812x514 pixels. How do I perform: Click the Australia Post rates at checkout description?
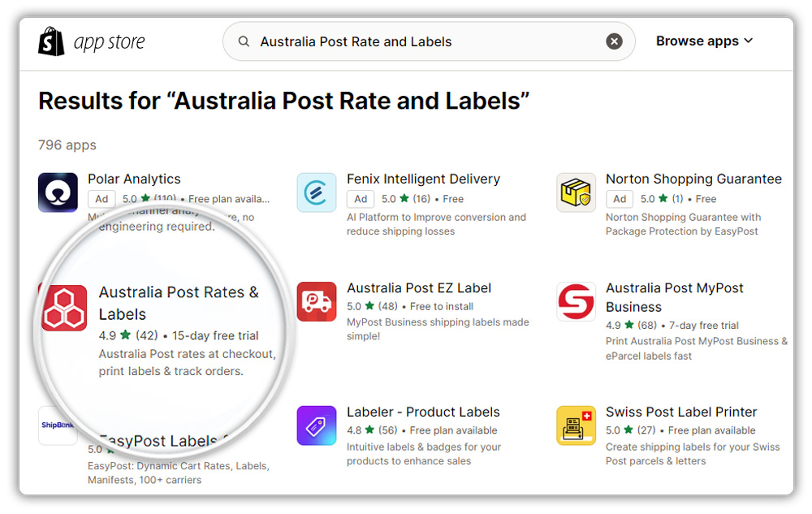187,362
